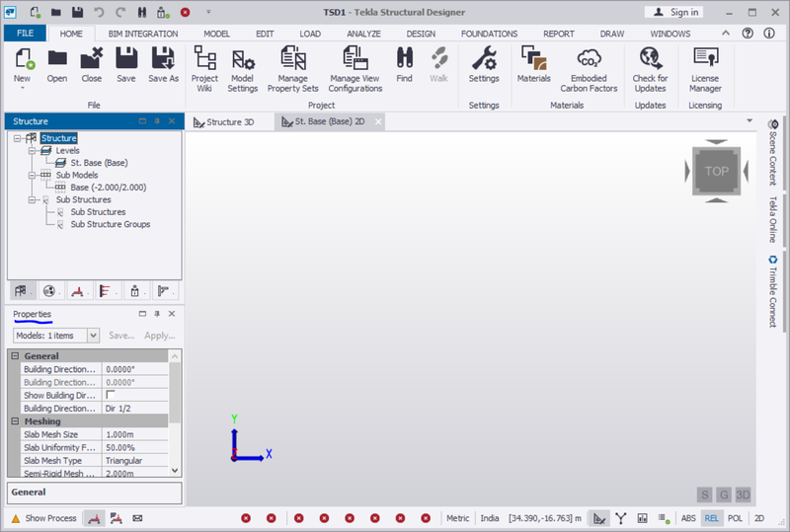Click the Properties panel vertical scrollbar
The width and height of the screenshot is (790, 532).
click(x=175, y=415)
